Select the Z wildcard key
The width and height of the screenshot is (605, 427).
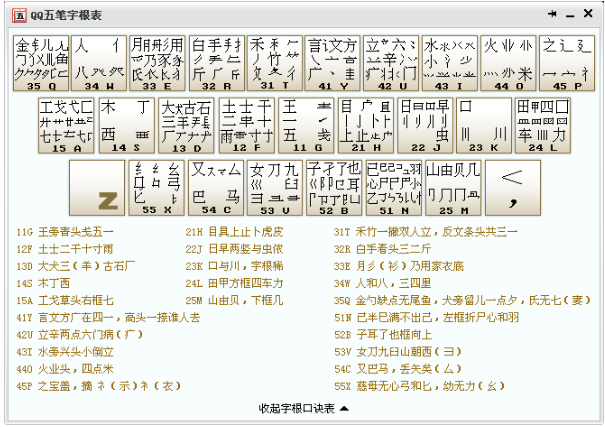point(97,188)
